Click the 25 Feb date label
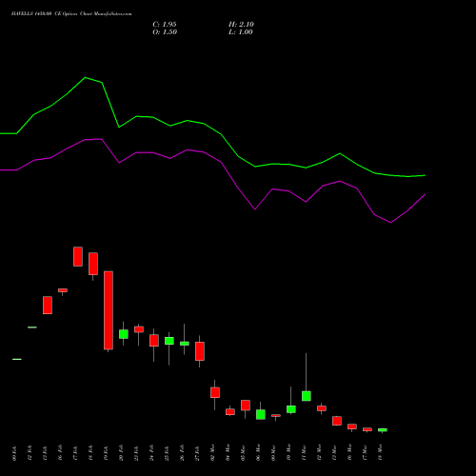This screenshot has width=476, height=476. 167,453
